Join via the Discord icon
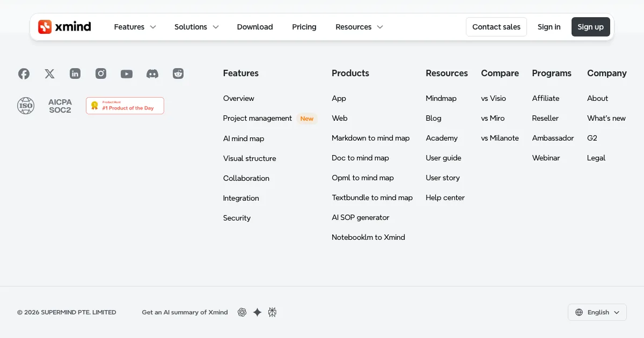The width and height of the screenshot is (644, 338). click(152, 74)
